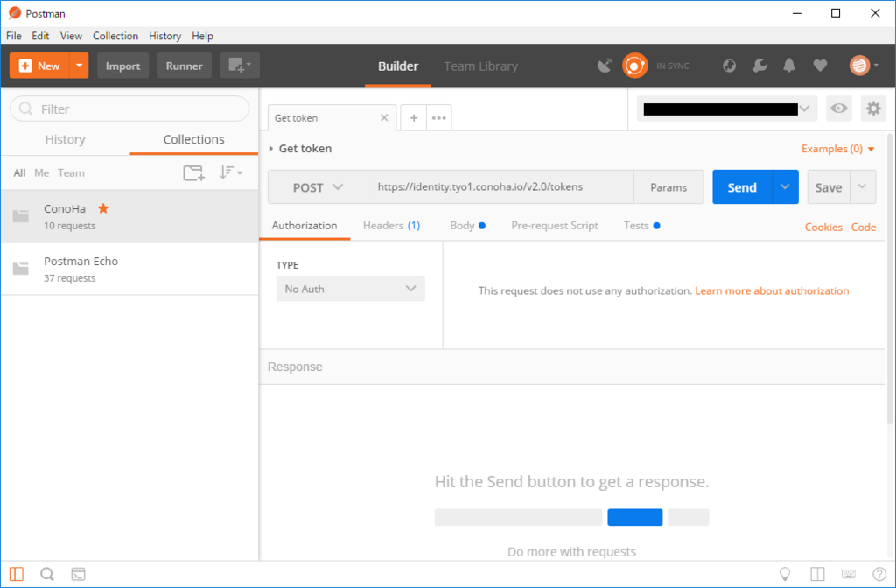
Task: Switch to the Team Library tab
Action: [480, 66]
